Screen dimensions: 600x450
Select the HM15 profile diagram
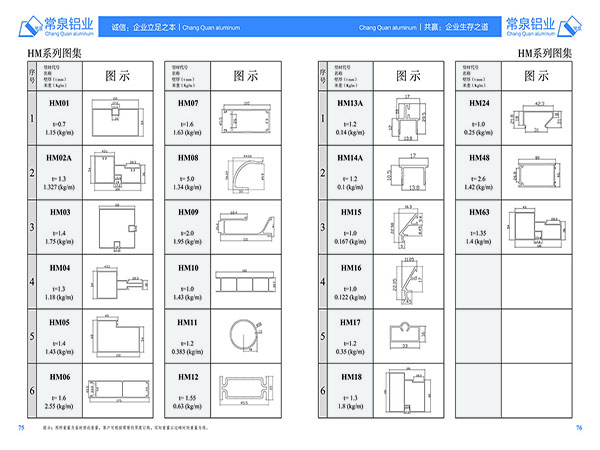pos(408,227)
